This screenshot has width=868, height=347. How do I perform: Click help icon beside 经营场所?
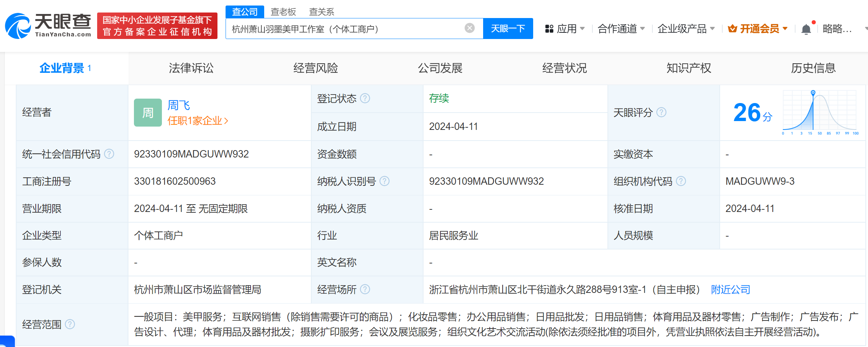coord(365,290)
